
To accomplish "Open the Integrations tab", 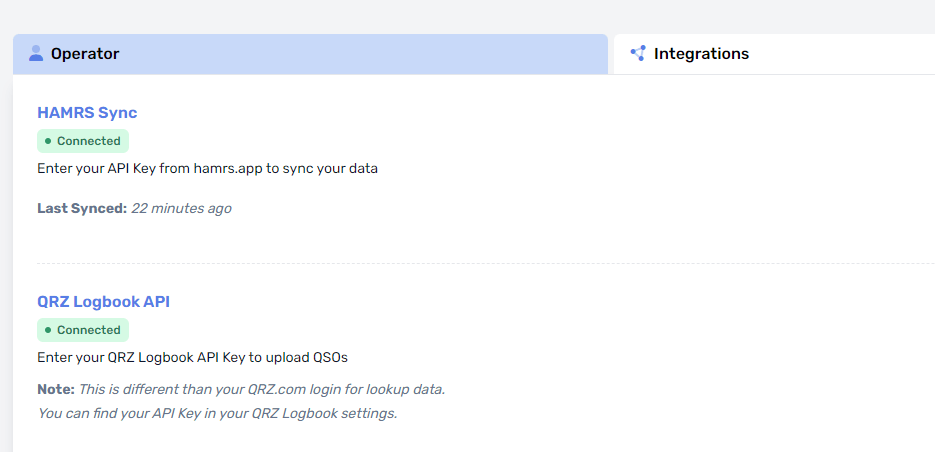I will coord(701,54).
